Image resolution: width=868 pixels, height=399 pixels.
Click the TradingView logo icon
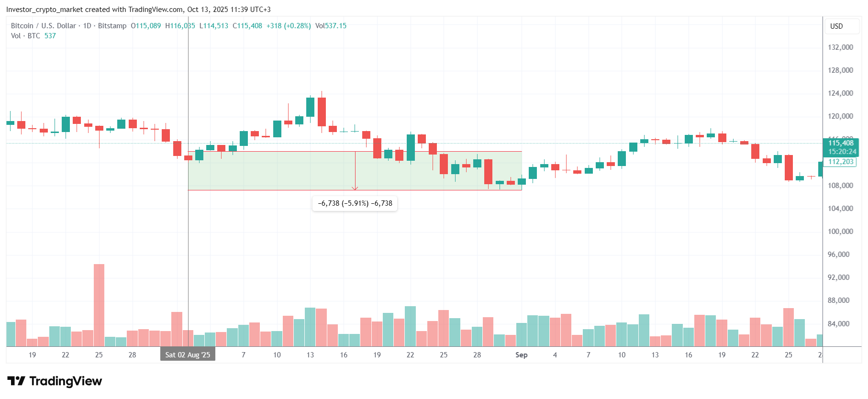[16, 381]
